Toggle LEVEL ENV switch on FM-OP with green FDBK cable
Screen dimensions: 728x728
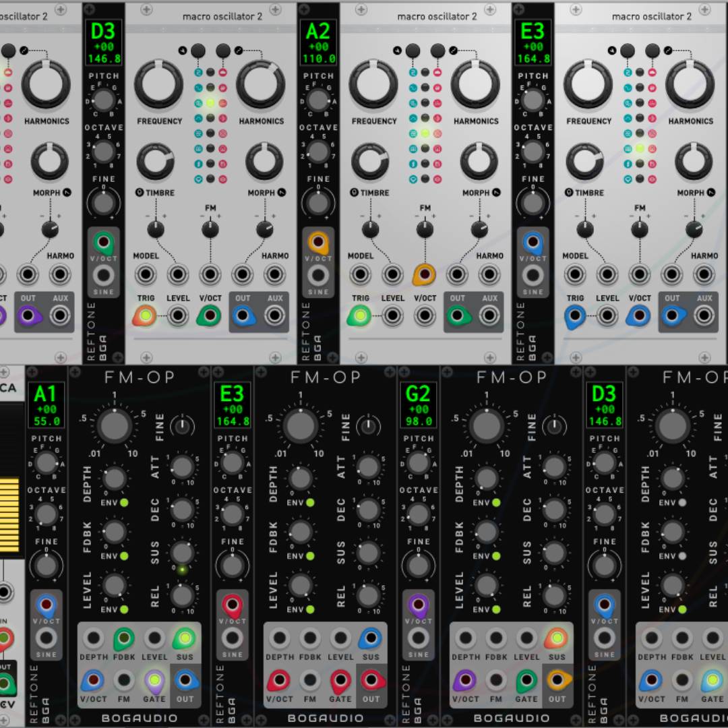pos(124,609)
